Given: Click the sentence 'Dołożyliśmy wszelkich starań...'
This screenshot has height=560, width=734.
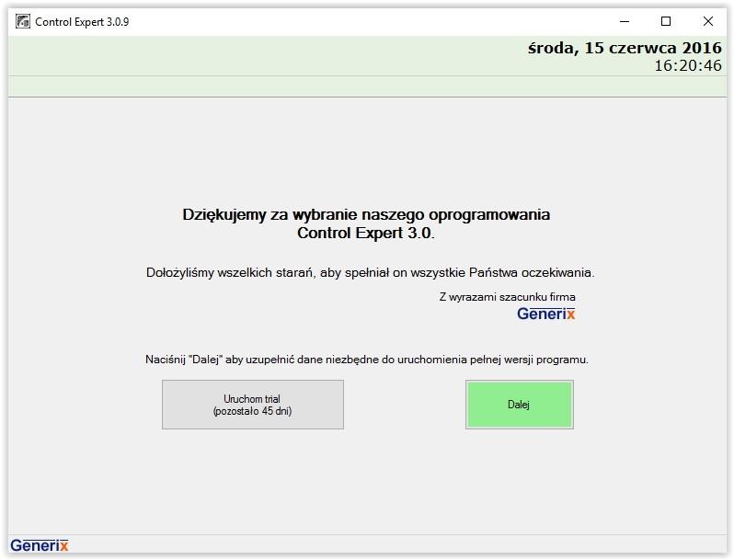Looking at the screenshot, I should (x=371, y=272).
